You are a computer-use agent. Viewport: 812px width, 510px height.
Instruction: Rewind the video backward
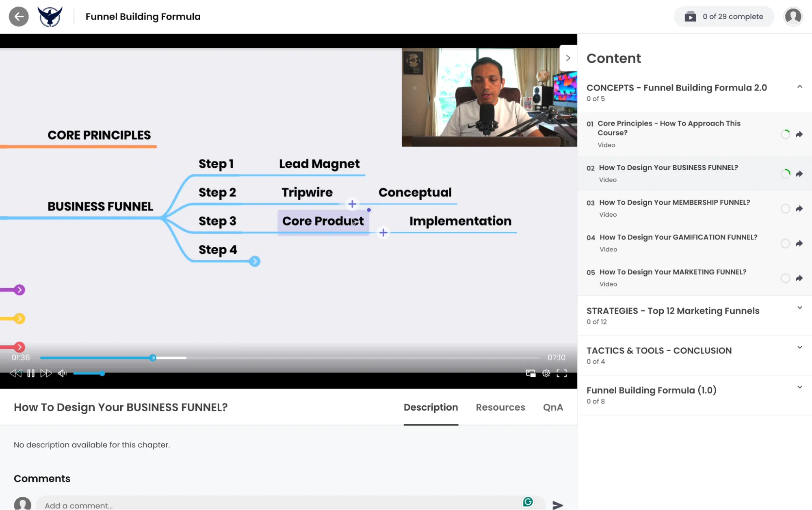tap(16, 373)
